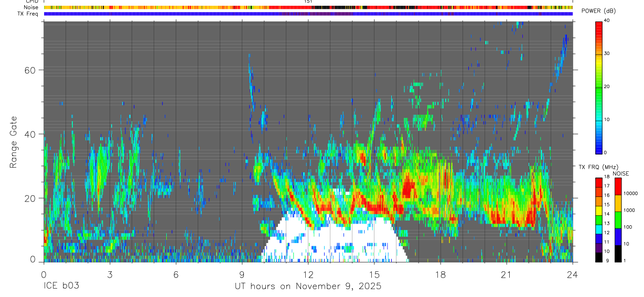Click the 40 tick on POWER colorbar
The height and width of the screenshot is (297, 644).
(x=608, y=20)
